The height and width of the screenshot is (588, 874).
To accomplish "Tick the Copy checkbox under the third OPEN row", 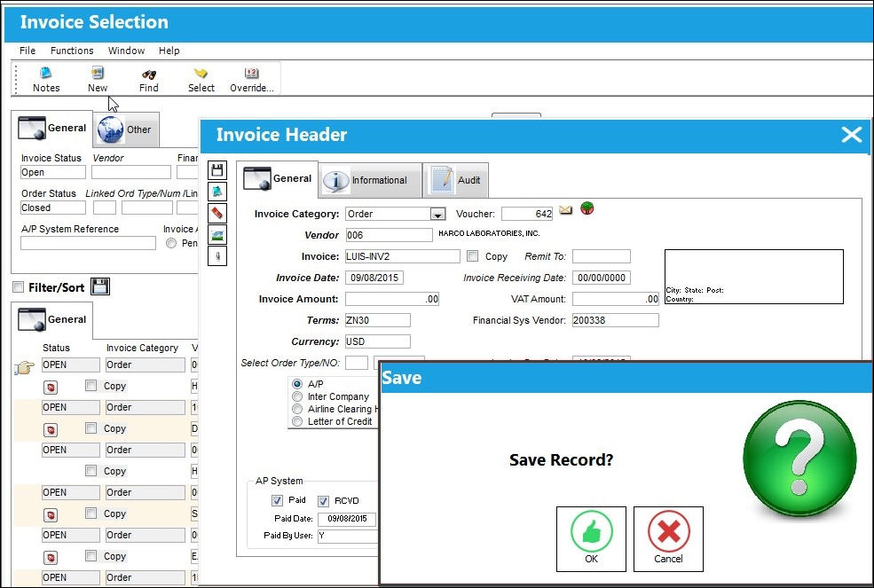I will click(91, 470).
